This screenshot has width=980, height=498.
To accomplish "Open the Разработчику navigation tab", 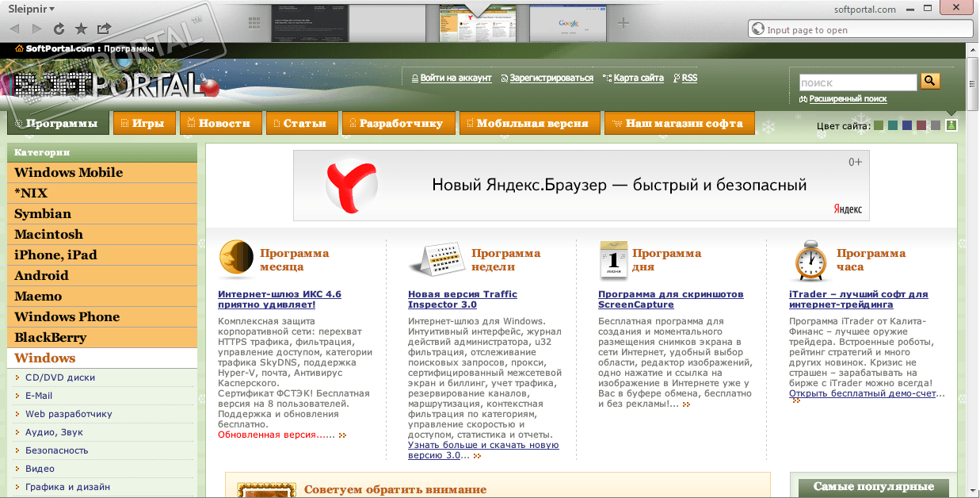I will pos(398,123).
